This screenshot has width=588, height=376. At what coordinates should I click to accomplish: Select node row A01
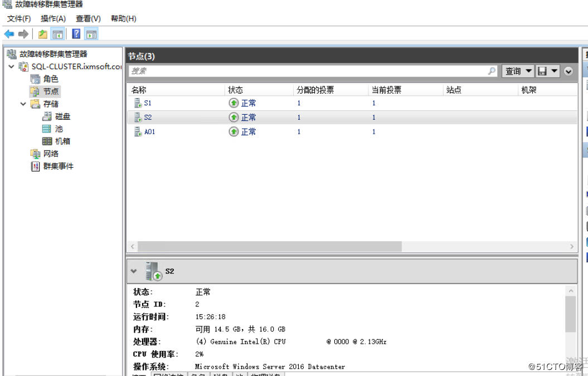tap(352, 131)
